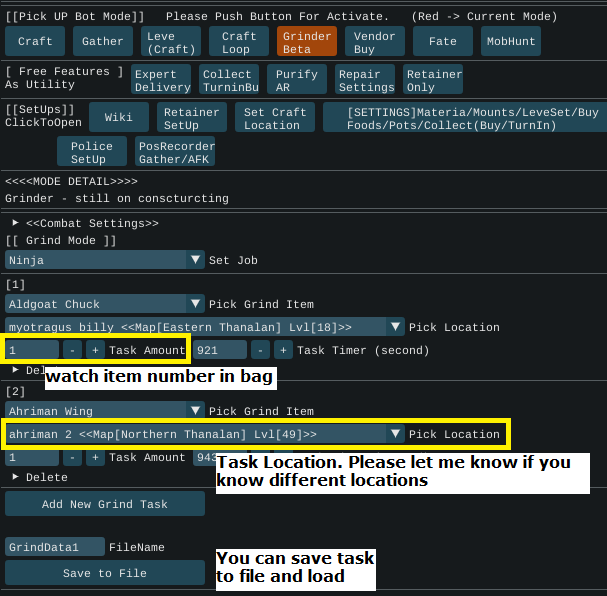This screenshot has height=596, width=607.
Task: Switch to Gather mode
Action: click(103, 41)
